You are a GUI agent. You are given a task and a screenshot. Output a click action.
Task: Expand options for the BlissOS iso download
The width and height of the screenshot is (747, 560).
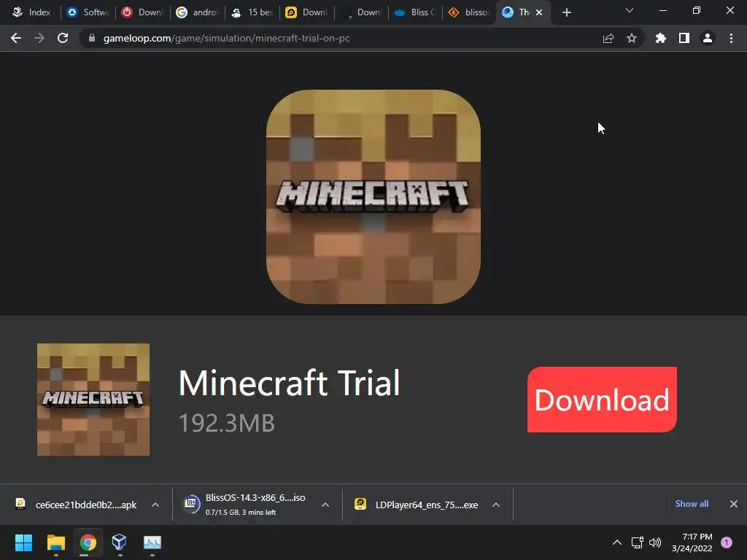click(325, 505)
